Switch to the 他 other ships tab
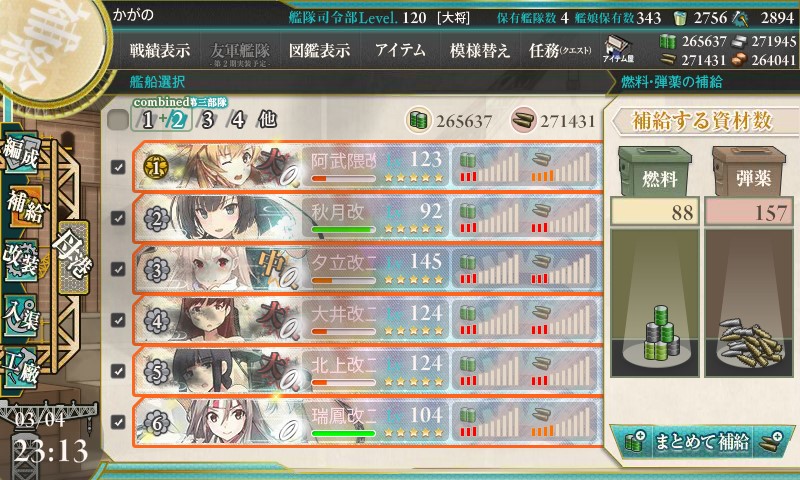This screenshot has height=480, width=800. click(x=267, y=120)
